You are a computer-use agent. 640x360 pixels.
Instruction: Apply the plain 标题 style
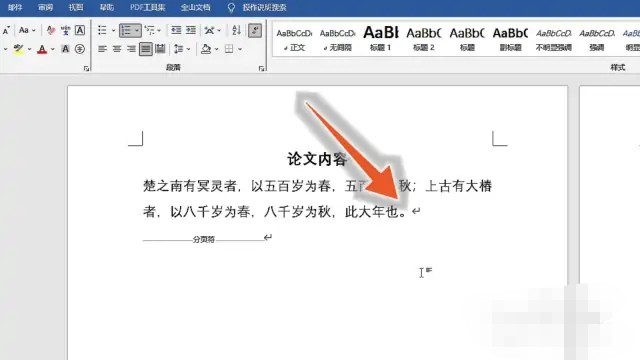tap(467, 40)
